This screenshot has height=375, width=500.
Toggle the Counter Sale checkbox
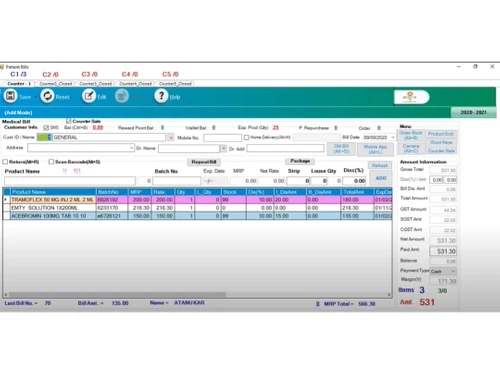(68, 121)
